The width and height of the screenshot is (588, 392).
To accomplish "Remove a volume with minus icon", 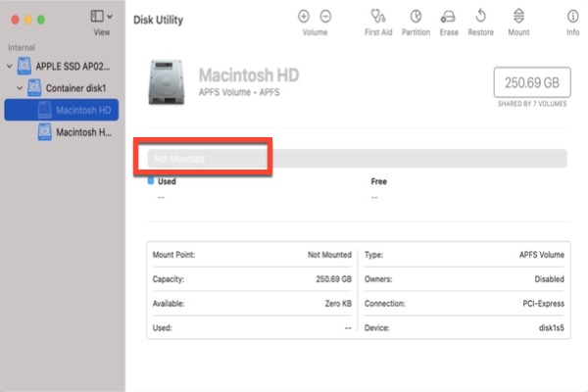I will click(x=325, y=17).
